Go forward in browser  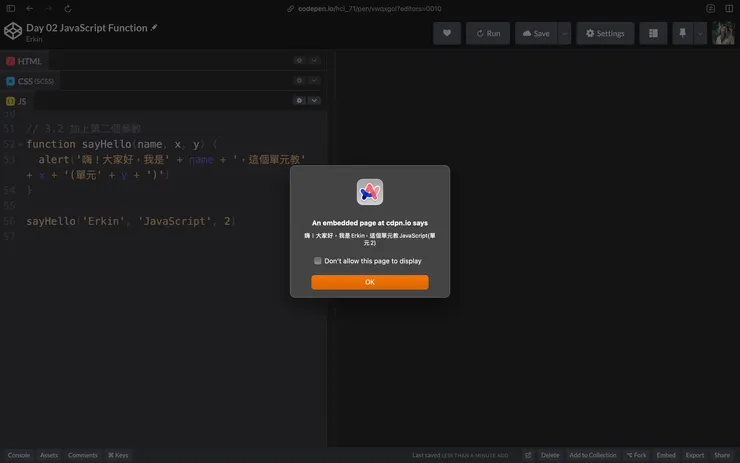[49, 8]
